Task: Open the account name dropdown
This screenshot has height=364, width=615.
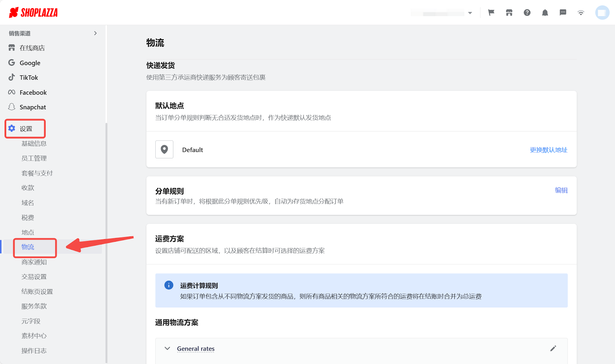Action: coord(470,12)
